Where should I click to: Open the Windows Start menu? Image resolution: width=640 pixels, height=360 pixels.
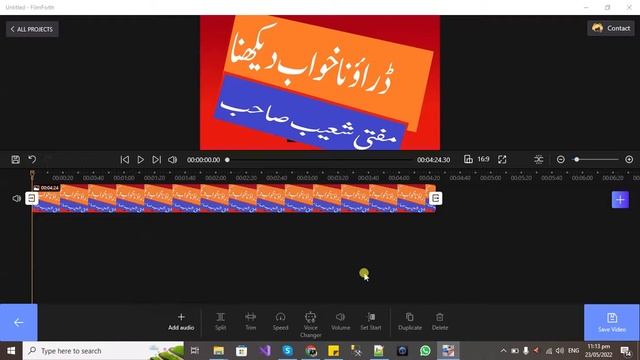tap(11, 351)
